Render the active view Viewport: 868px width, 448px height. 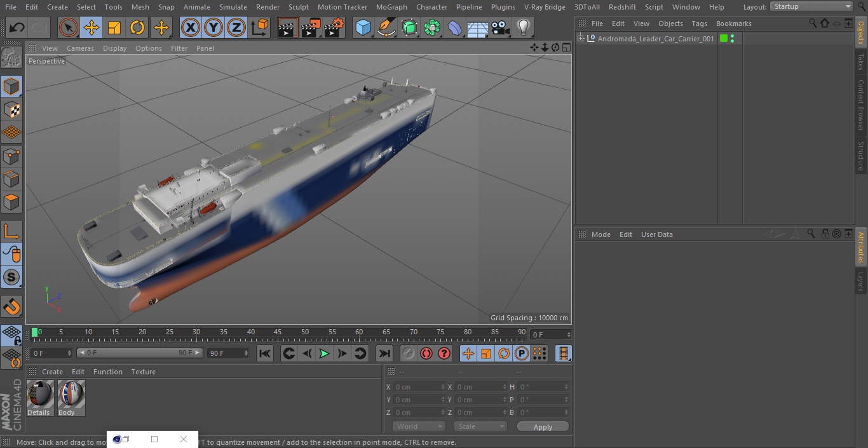click(x=288, y=27)
